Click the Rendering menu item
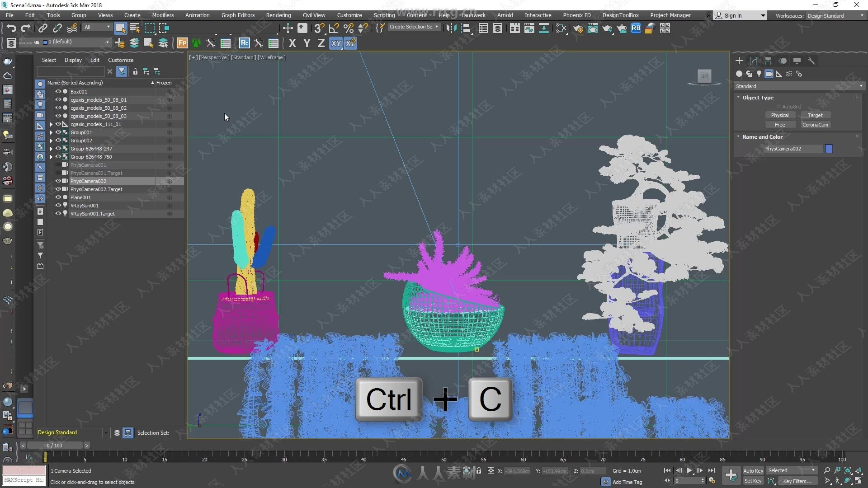This screenshot has height=488, width=868. (278, 15)
